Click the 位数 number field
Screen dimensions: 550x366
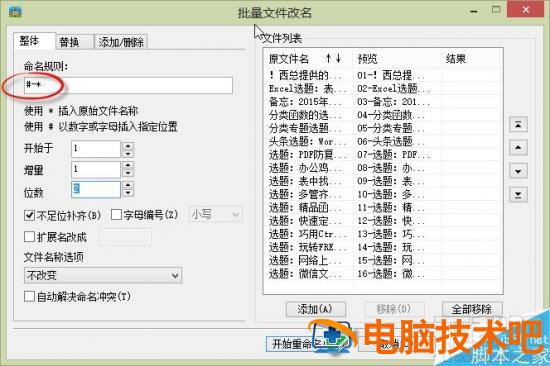coord(96,189)
